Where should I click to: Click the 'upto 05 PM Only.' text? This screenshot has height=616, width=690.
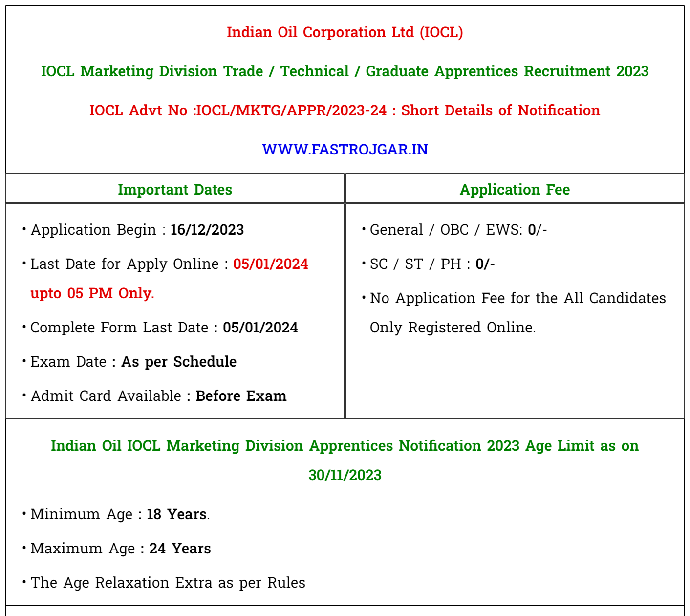(x=92, y=293)
